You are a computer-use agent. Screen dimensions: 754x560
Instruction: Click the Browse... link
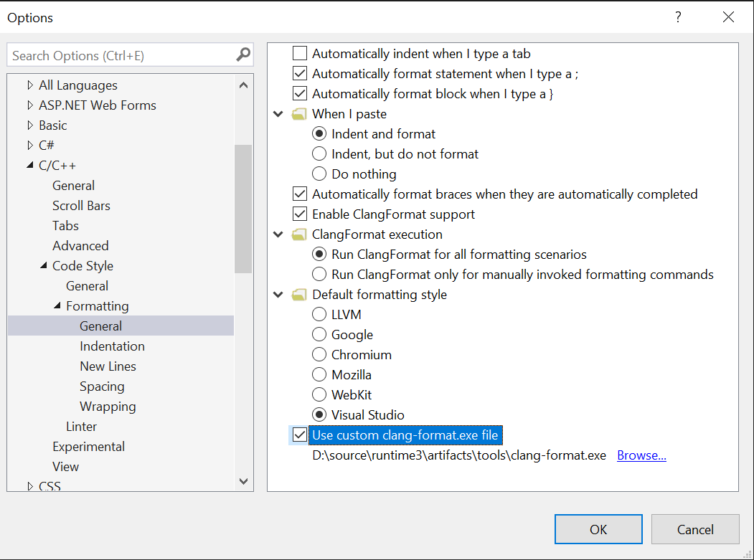(641, 455)
